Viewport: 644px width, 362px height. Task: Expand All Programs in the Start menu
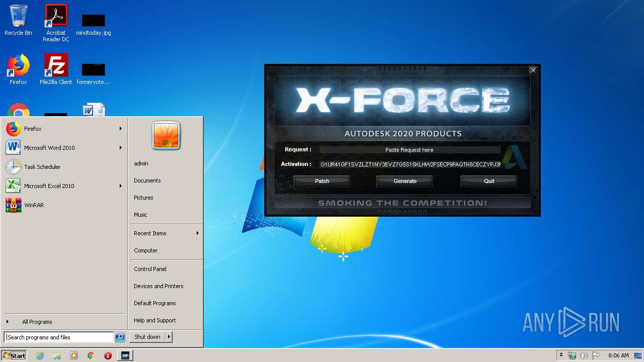pyautogui.click(x=64, y=322)
